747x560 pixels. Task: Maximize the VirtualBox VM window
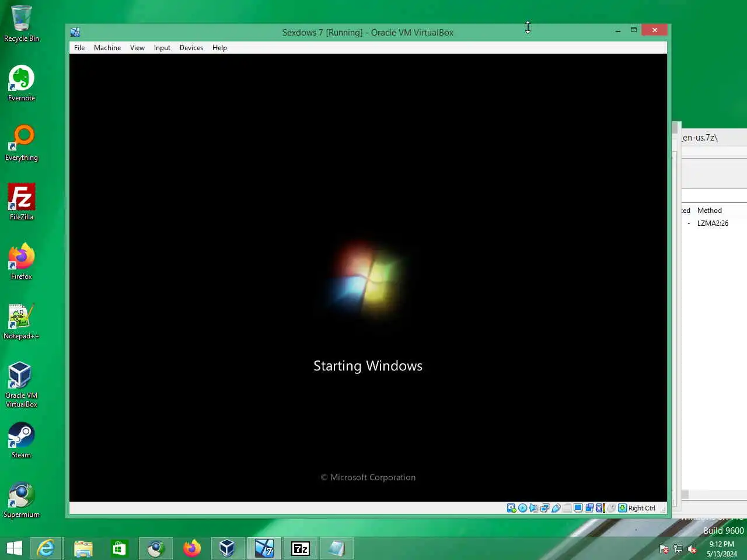coord(634,30)
